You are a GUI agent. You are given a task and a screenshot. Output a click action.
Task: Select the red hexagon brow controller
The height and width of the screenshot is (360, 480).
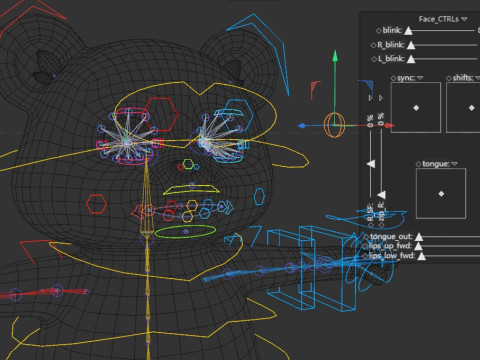(x=161, y=114)
